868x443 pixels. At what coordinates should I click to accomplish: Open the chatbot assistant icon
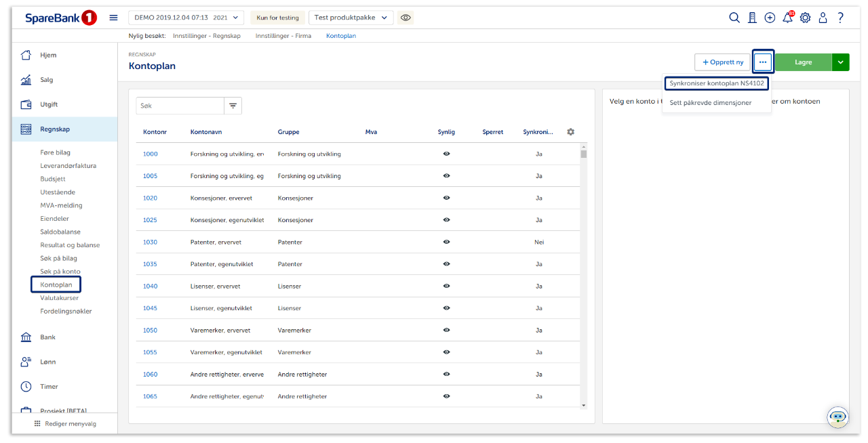pos(837,417)
